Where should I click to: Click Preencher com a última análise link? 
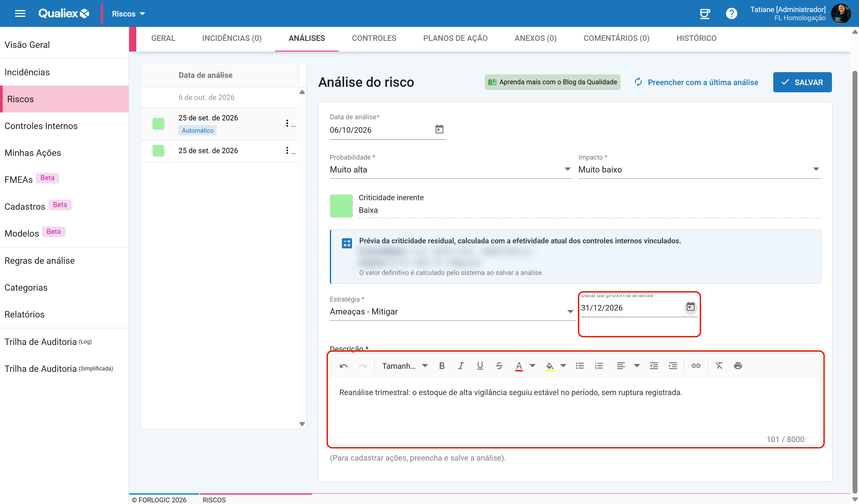click(x=696, y=82)
